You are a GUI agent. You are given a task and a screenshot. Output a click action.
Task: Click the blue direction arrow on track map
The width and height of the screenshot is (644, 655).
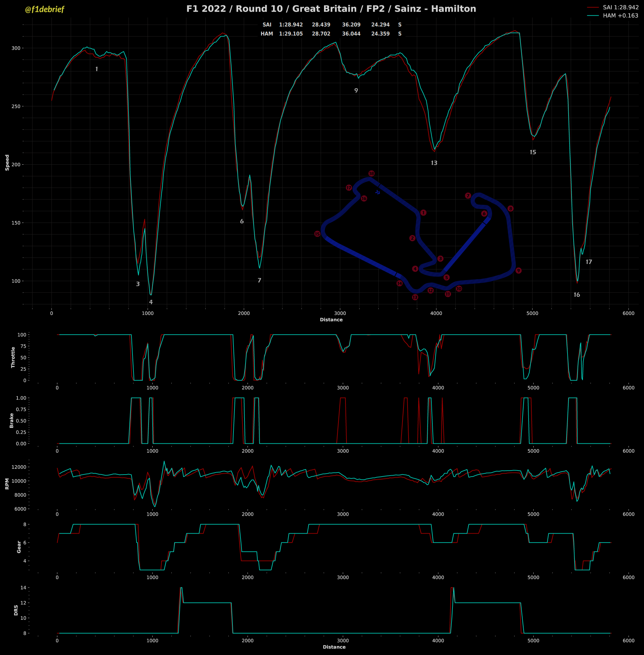click(x=378, y=193)
